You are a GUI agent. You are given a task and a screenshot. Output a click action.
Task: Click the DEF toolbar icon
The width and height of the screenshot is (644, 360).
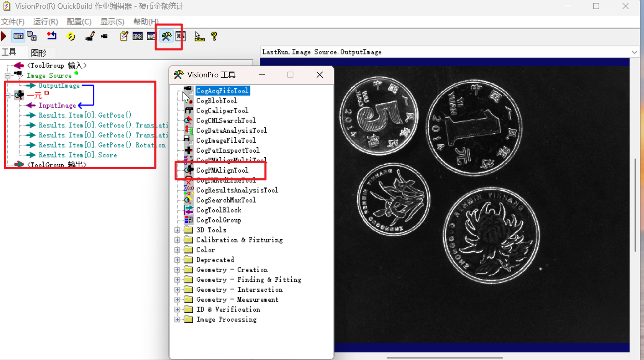click(x=180, y=36)
